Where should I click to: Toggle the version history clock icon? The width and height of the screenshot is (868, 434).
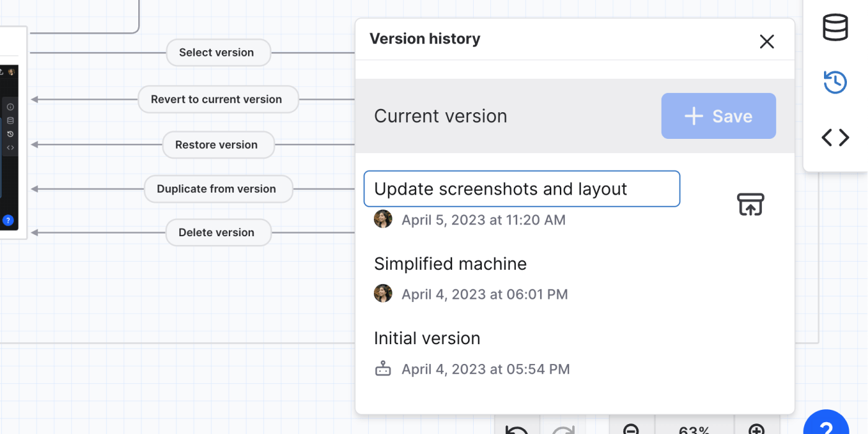coord(835,82)
